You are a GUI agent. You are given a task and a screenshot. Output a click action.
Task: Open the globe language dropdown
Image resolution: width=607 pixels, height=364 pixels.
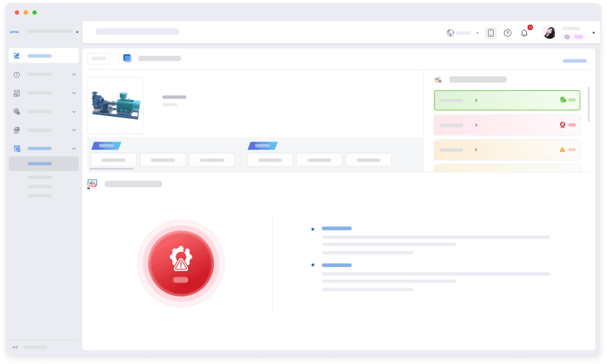tap(463, 33)
